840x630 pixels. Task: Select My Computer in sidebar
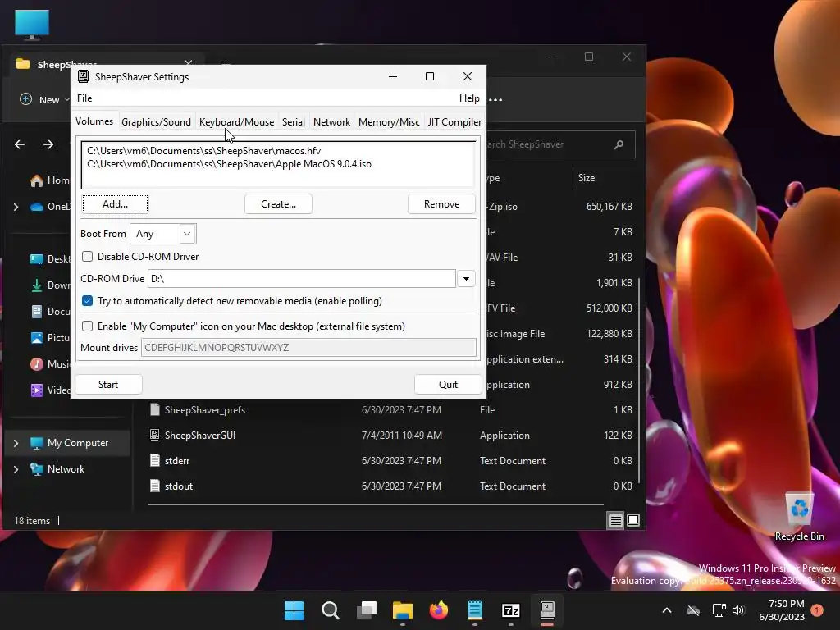click(x=70, y=443)
